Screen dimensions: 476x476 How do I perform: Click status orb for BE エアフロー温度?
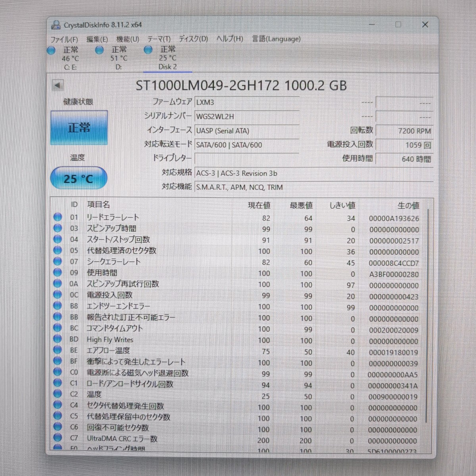coord(58,350)
